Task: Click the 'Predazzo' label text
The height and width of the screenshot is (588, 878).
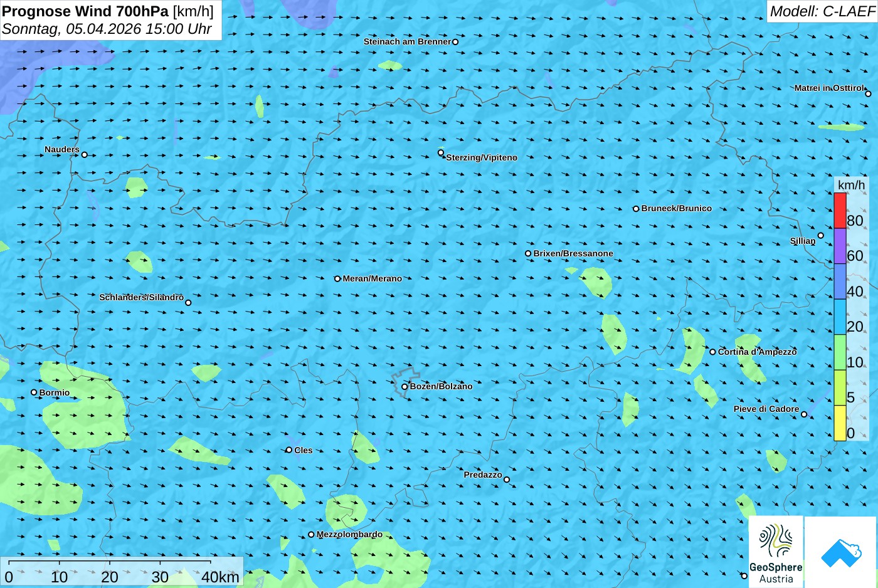Action: coord(483,475)
